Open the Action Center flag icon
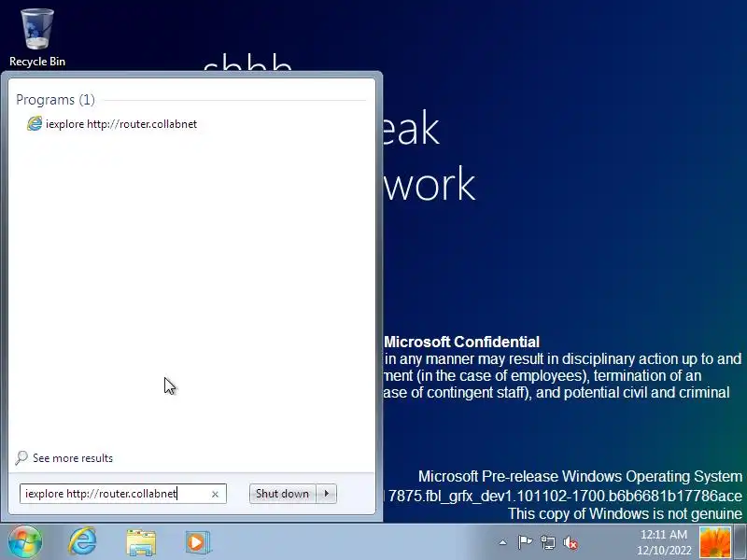Viewport: 747px width, 560px height. (x=525, y=542)
